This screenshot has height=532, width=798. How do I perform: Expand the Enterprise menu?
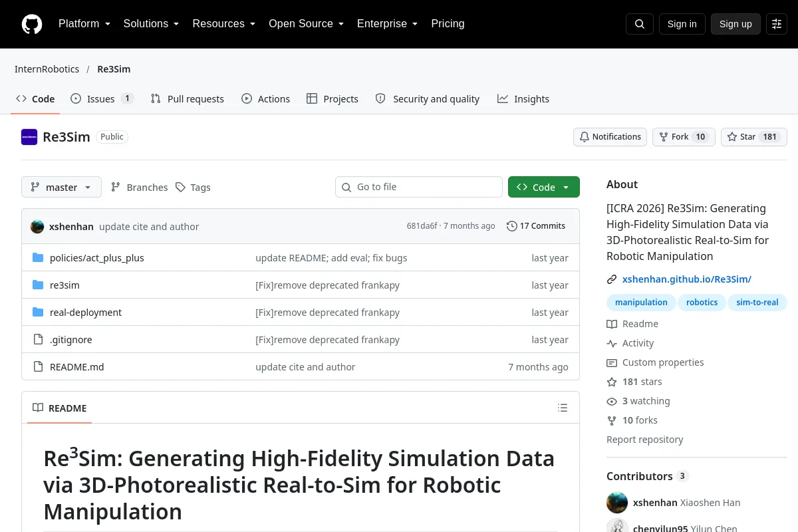coord(387,24)
